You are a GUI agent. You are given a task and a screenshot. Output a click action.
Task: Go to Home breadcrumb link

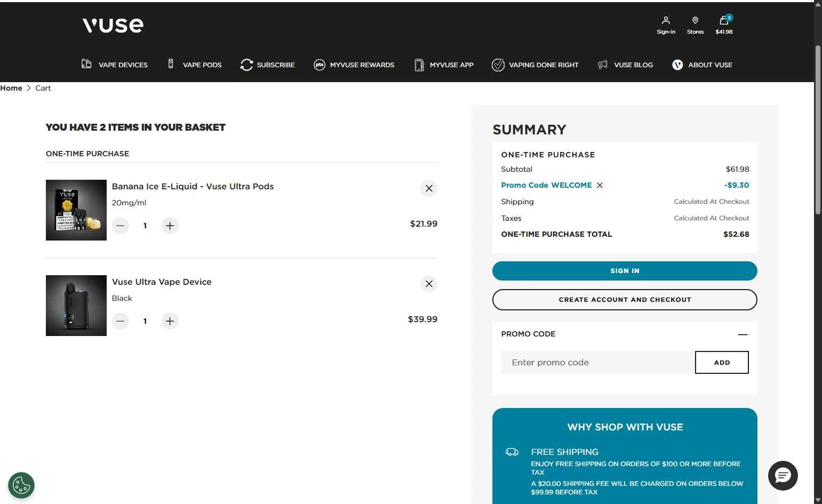click(11, 88)
